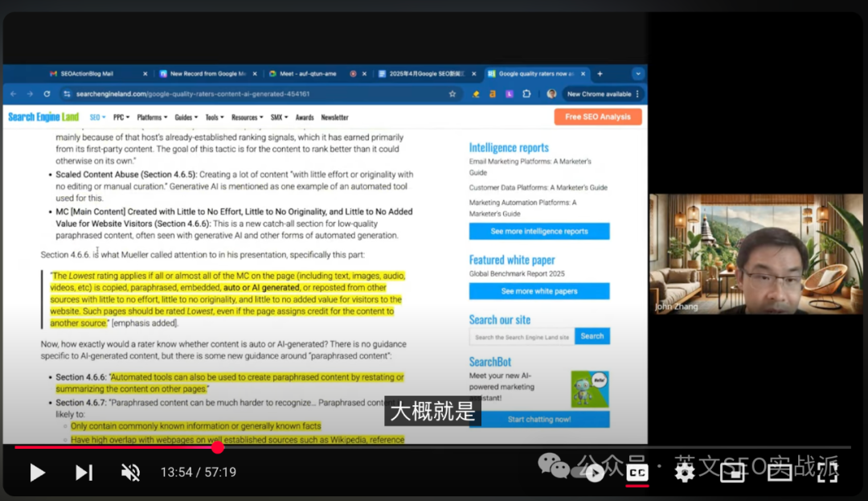Seek using the red progress bar handle

click(x=218, y=447)
